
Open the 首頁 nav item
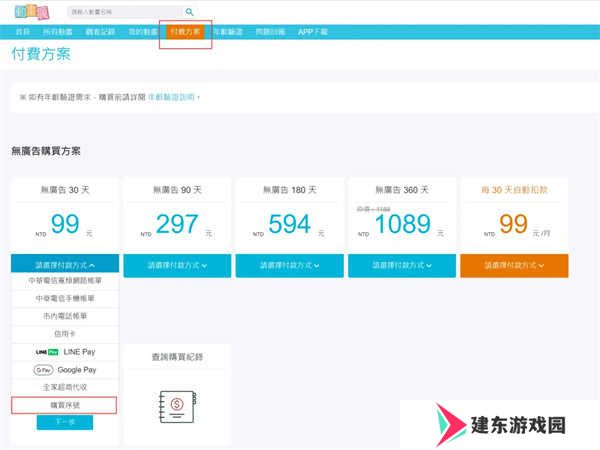point(23,32)
